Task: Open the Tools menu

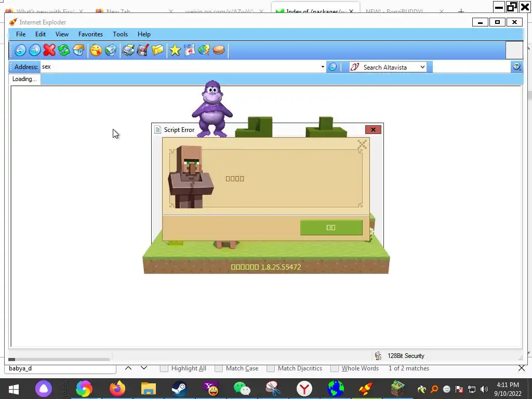Action: (121, 34)
